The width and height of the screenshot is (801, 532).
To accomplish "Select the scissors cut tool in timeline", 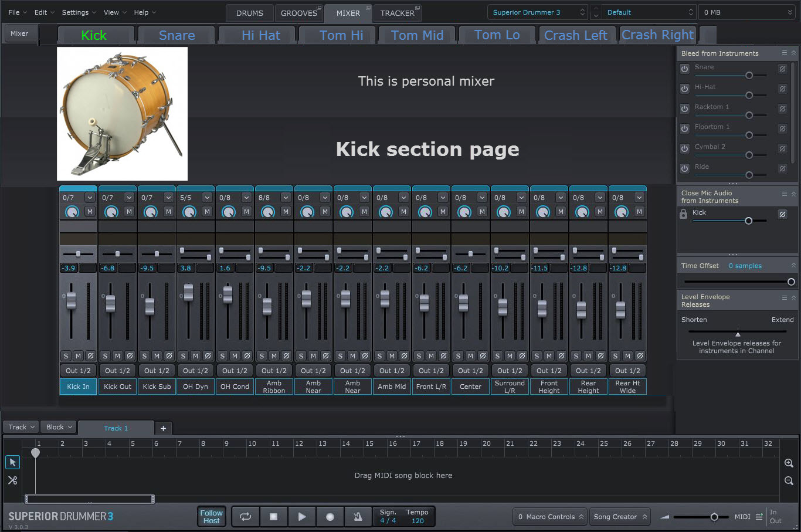I will point(12,480).
